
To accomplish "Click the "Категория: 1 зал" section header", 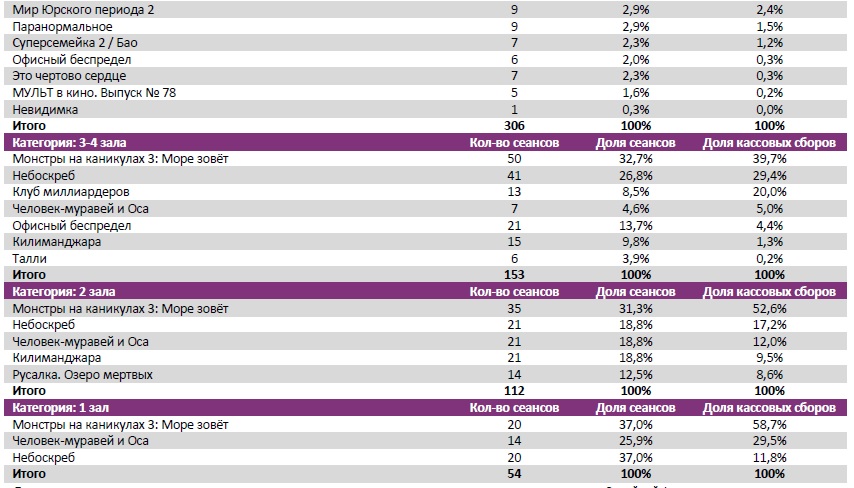I will [59, 407].
